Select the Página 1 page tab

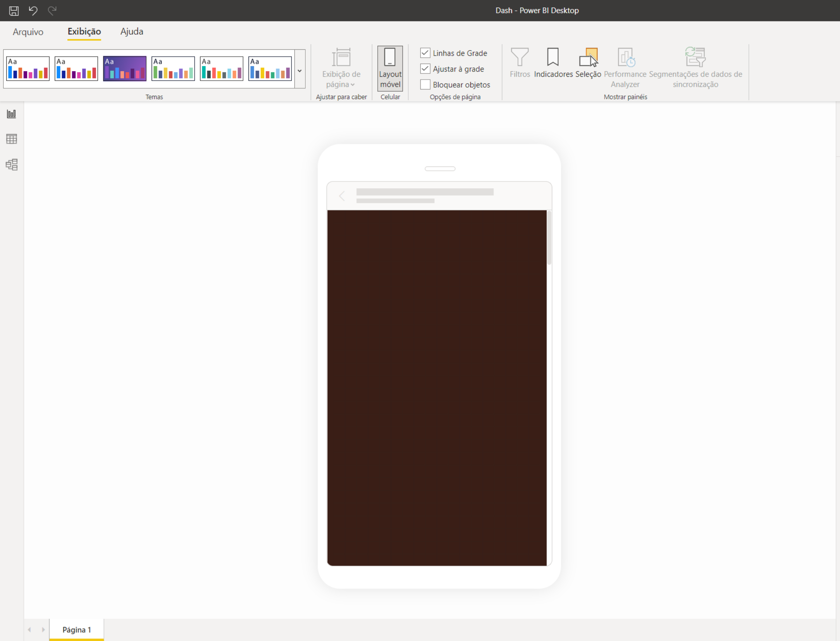point(76,630)
